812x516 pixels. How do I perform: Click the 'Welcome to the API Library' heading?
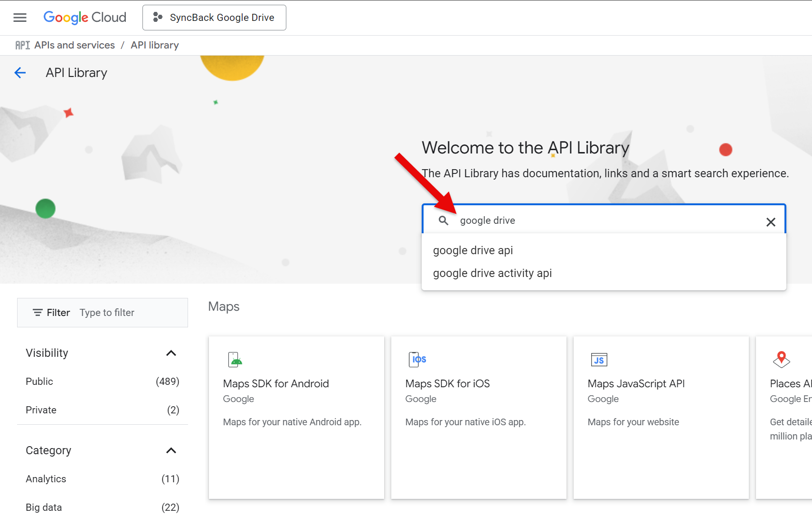tap(526, 148)
